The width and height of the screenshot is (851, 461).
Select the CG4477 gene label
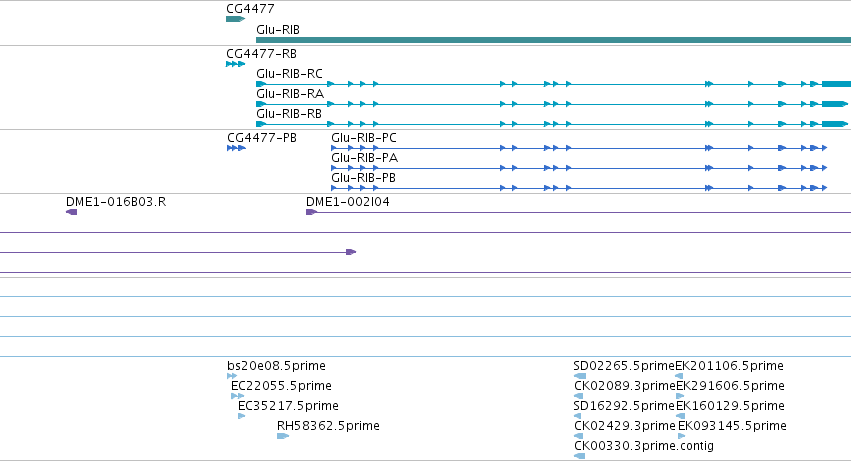pyautogui.click(x=250, y=9)
